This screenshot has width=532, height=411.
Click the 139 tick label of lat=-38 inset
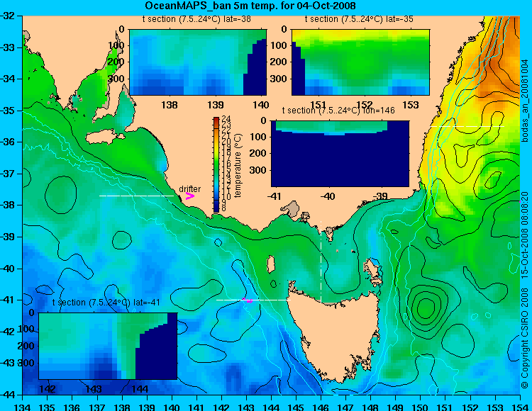pos(216,105)
